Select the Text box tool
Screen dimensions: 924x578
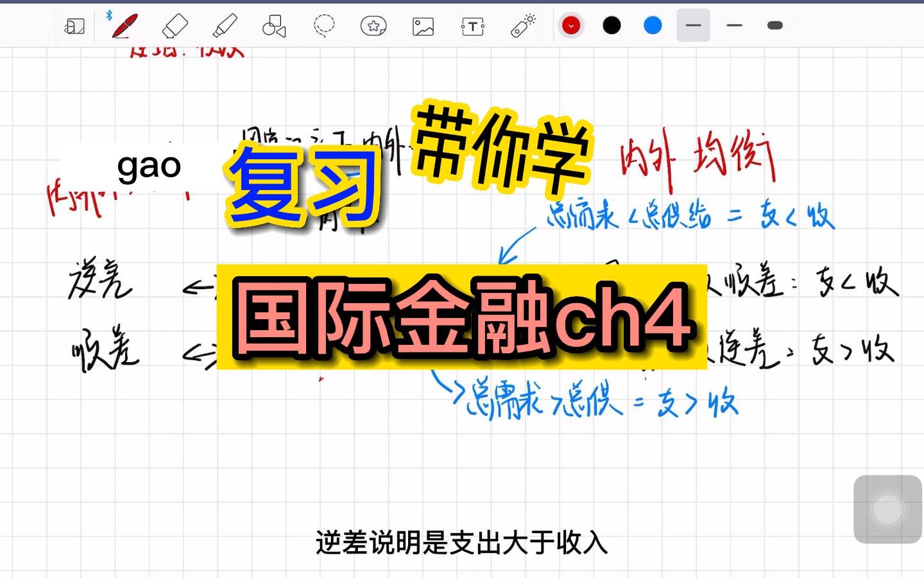point(473,26)
